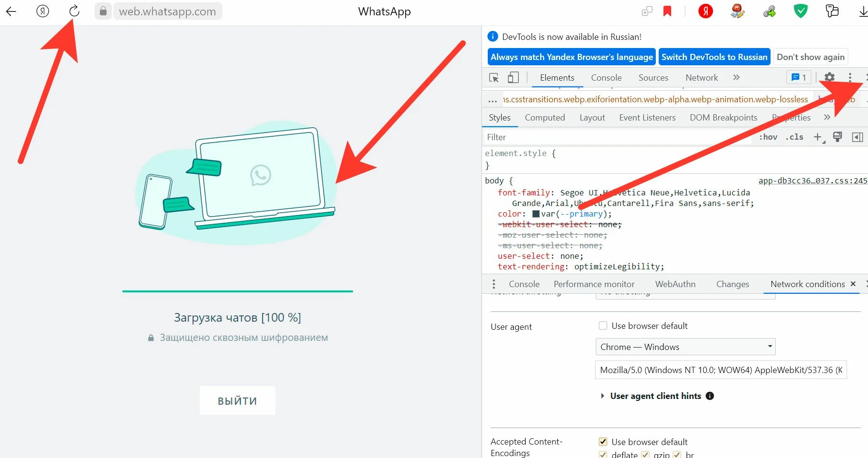This screenshot has width=868, height=458.
Task: Expand User agent client hints section
Action: pos(603,396)
